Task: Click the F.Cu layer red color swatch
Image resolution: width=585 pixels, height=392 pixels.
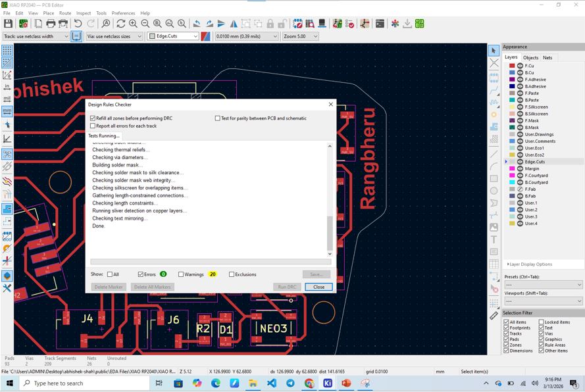Action: click(x=512, y=66)
